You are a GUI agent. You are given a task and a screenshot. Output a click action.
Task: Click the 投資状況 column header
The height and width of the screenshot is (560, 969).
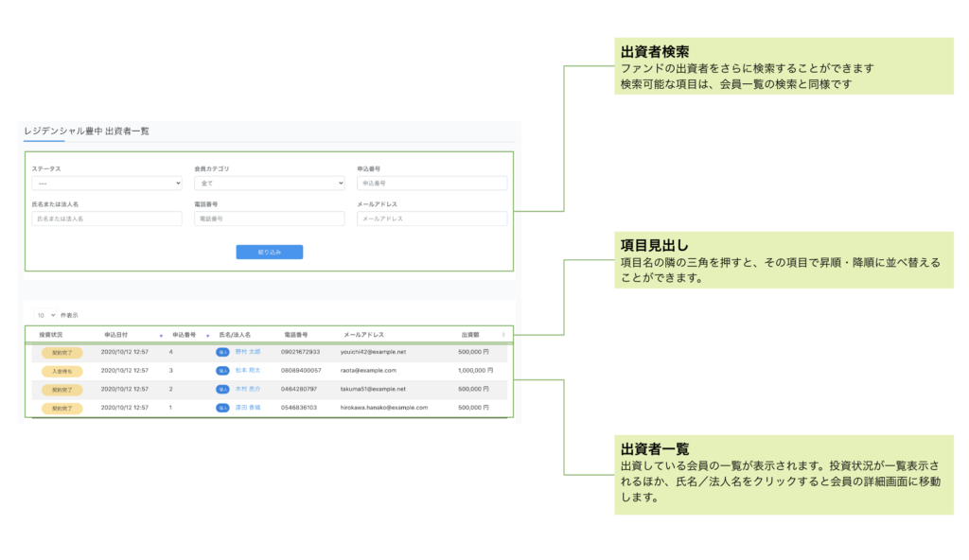pos(51,334)
